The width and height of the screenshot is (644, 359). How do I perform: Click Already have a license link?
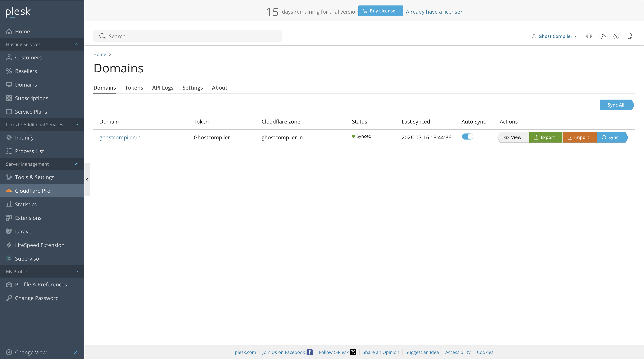pyautogui.click(x=434, y=12)
